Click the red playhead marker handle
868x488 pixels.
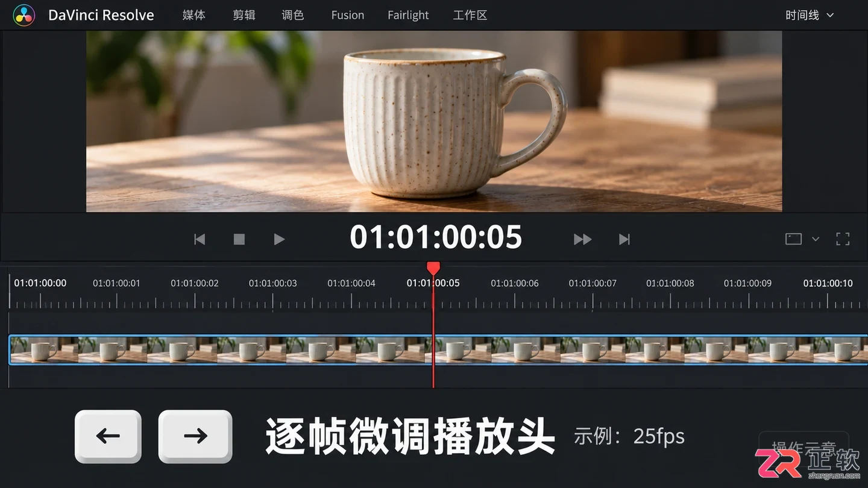(433, 268)
